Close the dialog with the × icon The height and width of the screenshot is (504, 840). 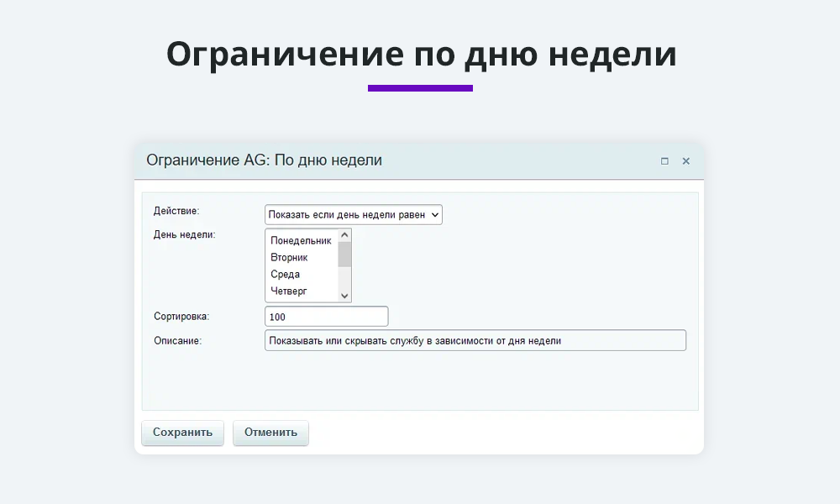pyautogui.click(x=685, y=160)
